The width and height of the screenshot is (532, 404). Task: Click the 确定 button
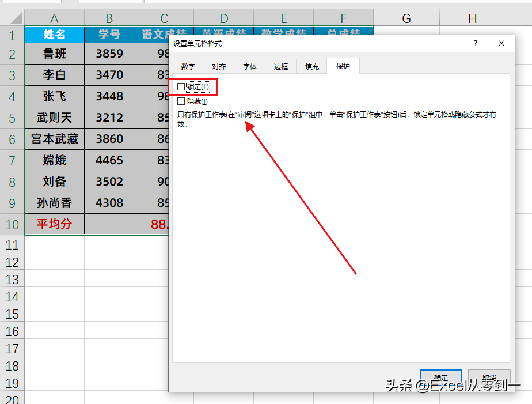coord(440,377)
